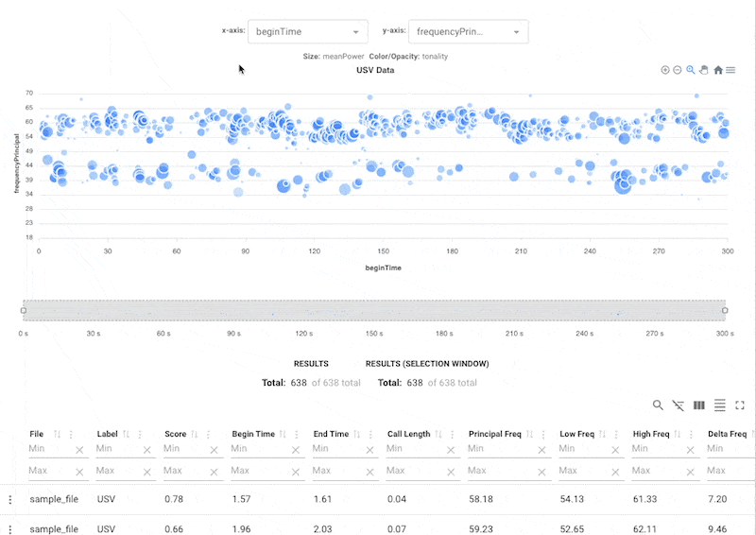The width and height of the screenshot is (756, 535).
Task: Click the chart zoom in icon
Action: (x=665, y=70)
